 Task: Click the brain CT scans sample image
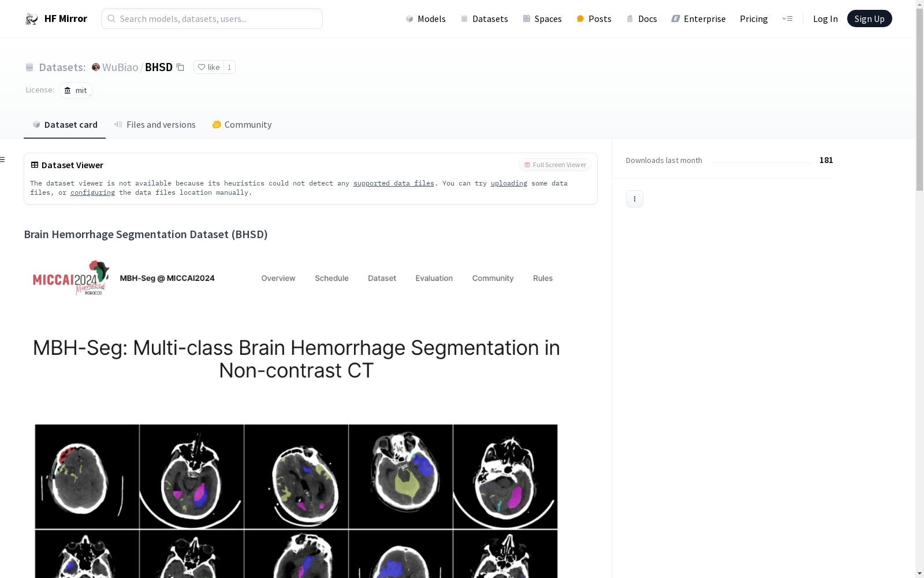[x=296, y=501]
